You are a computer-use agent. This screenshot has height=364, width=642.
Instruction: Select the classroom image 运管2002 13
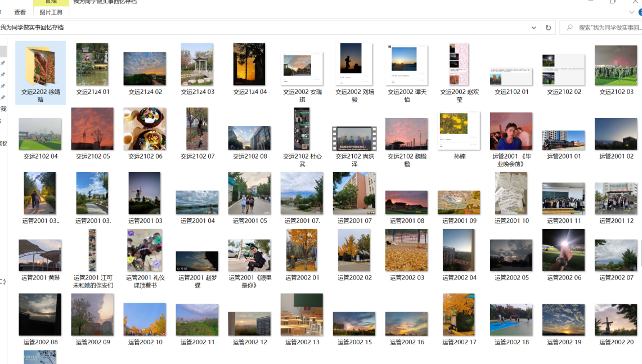tap(302, 314)
